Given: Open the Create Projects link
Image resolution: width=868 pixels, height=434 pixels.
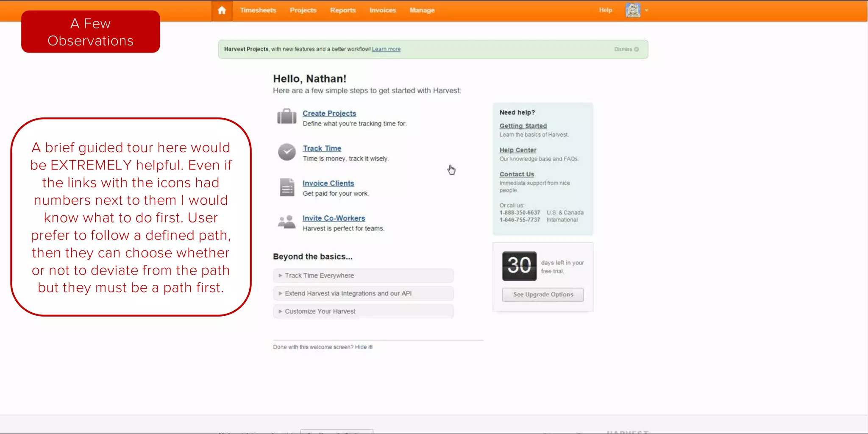Looking at the screenshot, I should [x=329, y=113].
